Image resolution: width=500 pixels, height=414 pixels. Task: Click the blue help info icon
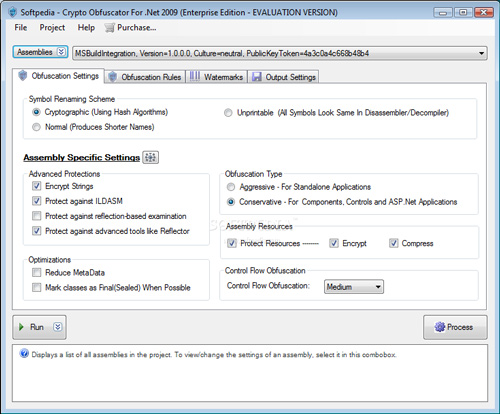24,353
